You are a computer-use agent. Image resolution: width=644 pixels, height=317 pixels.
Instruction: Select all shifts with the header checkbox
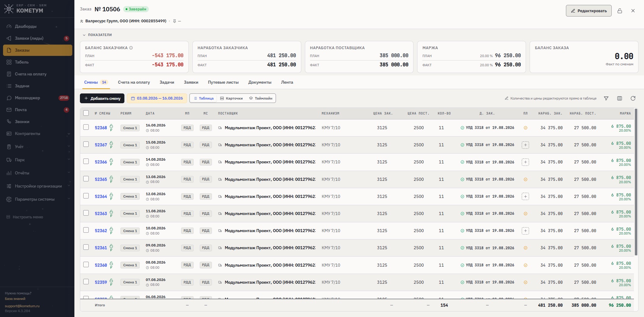pyautogui.click(x=86, y=113)
